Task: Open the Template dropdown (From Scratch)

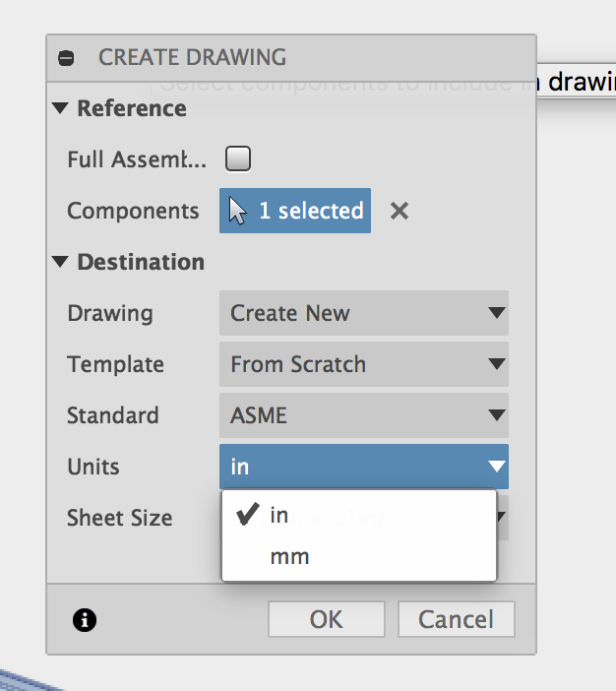Action: pos(363,365)
